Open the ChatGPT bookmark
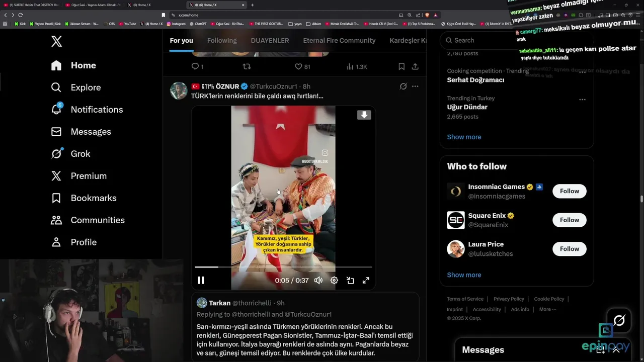 (x=198, y=24)
